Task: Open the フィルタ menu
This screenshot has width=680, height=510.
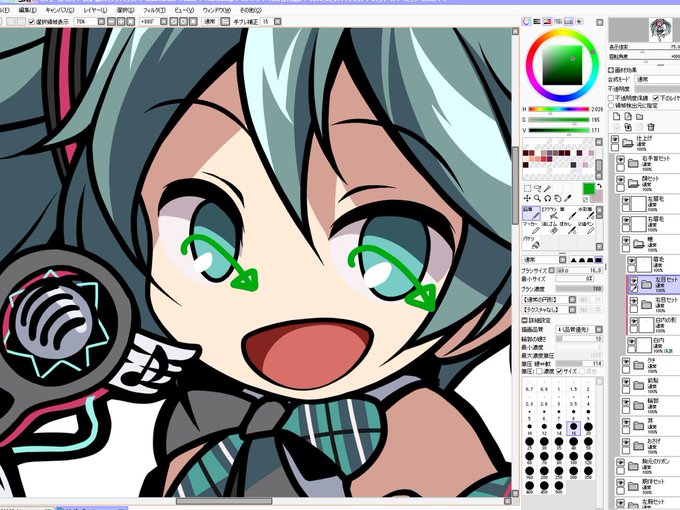Action: pyautogui.click(x=154, y=10)
